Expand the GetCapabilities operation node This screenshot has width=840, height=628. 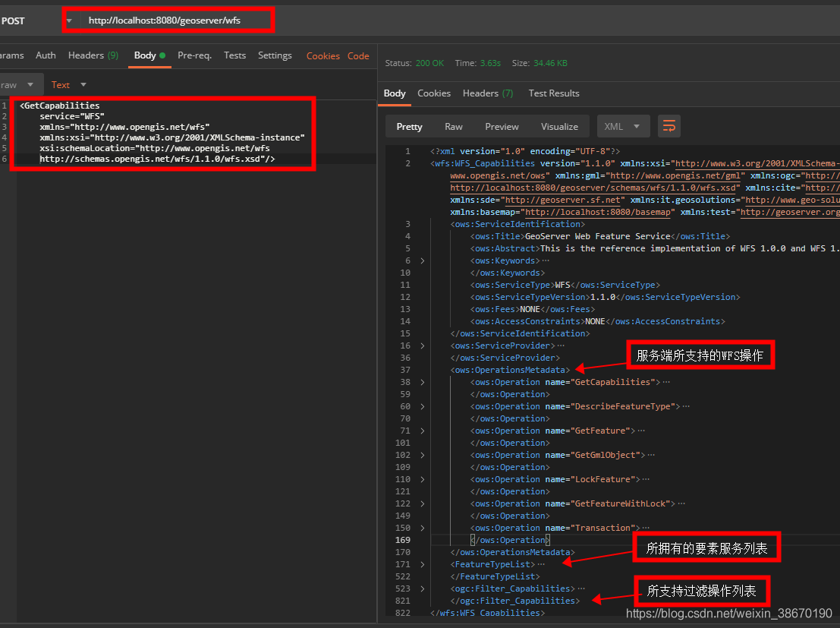coord(423,382)
